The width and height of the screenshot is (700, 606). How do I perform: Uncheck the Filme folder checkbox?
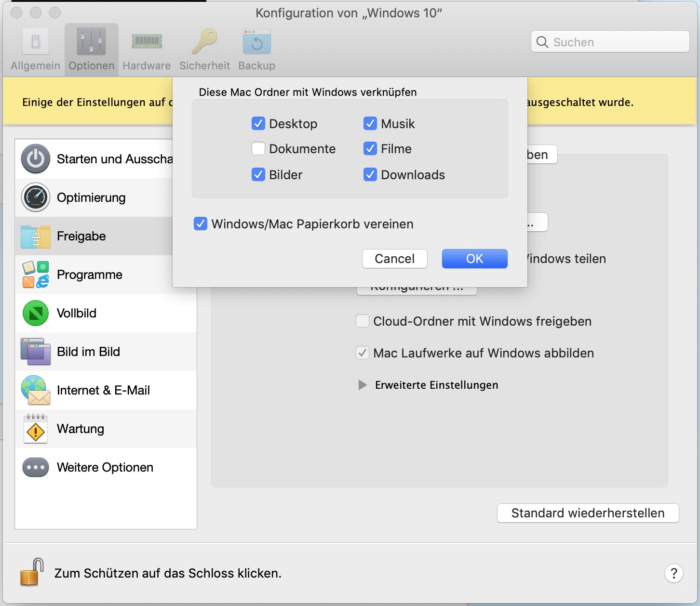tap(370, 148)
